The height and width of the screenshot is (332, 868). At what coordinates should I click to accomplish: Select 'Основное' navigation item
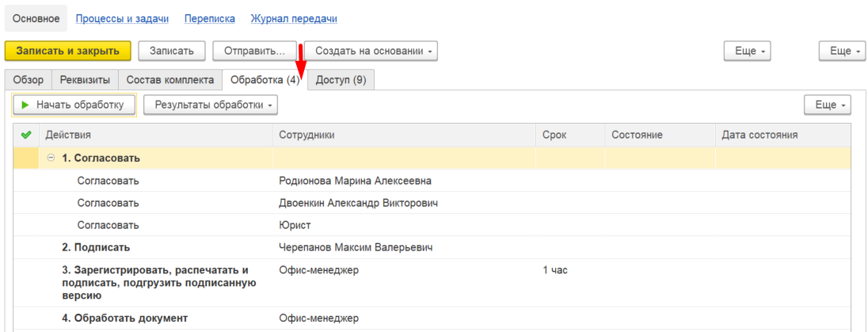(36, 19)
